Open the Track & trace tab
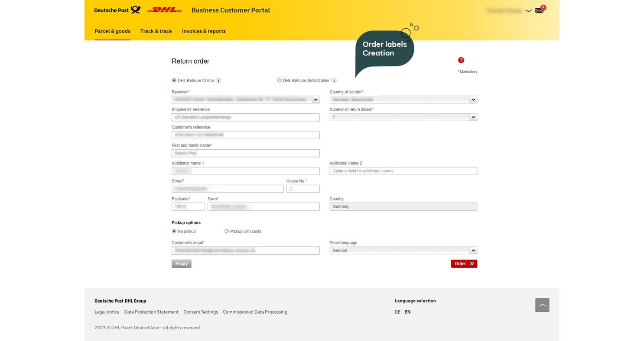The width and height of the screenshot is (644, 341). pyautogui.click(x=156, y=31)
